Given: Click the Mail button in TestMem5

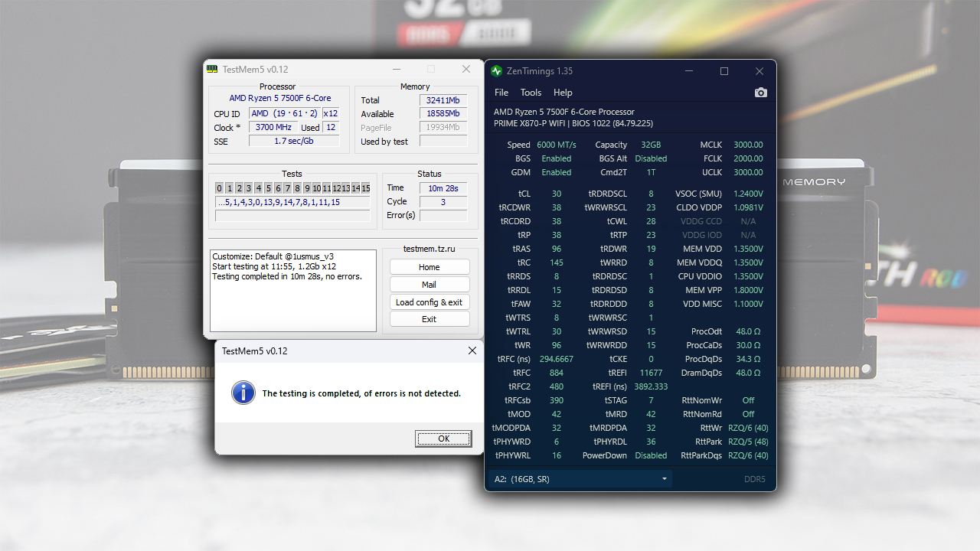Looking at the screenshot, I should tap(430, 285).
